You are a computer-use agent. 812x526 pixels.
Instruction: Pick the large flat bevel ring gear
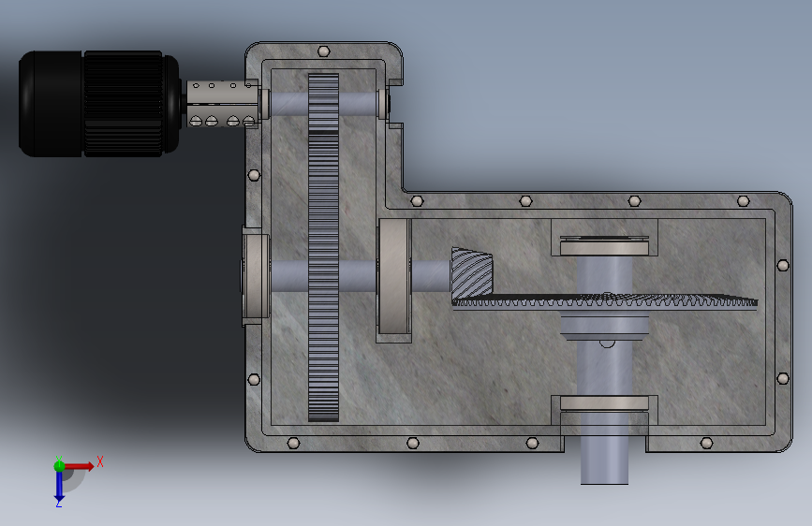605,301
